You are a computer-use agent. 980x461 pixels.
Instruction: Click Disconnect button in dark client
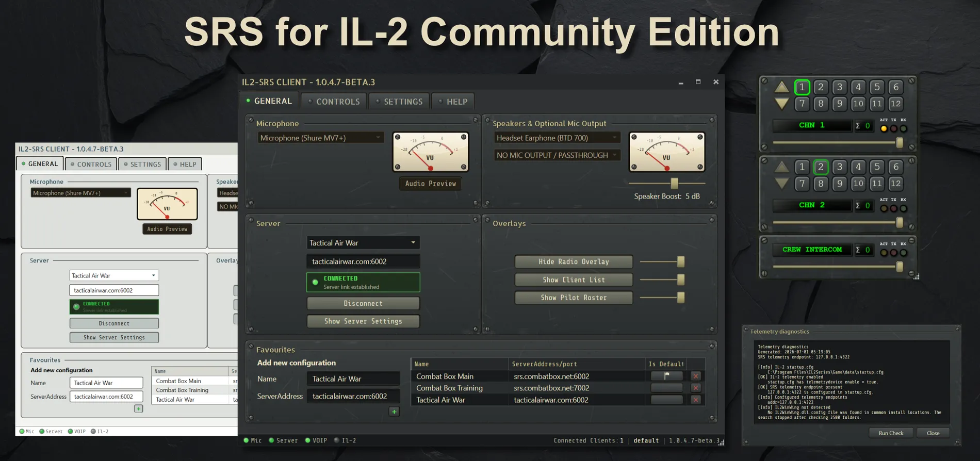point(363,303)
